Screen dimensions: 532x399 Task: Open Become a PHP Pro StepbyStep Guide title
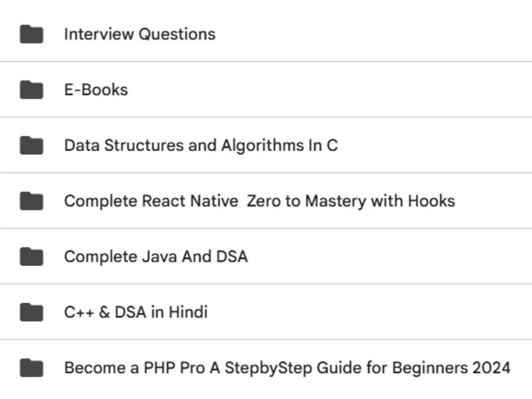pos(287,368)
